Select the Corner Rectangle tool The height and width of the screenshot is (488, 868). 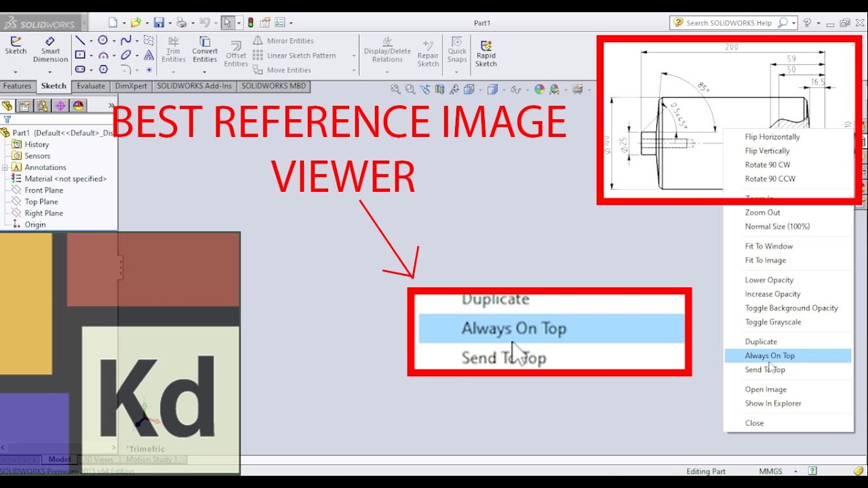click(x=80, y=55)
